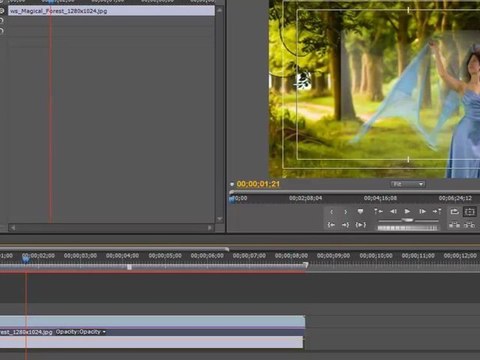
Task: Open the Fit zoom level dropdown
Action: point(407,184)
